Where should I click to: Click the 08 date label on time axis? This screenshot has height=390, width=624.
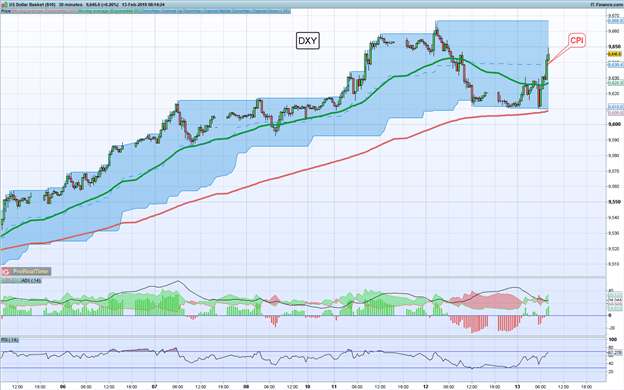tap(246, 386)
